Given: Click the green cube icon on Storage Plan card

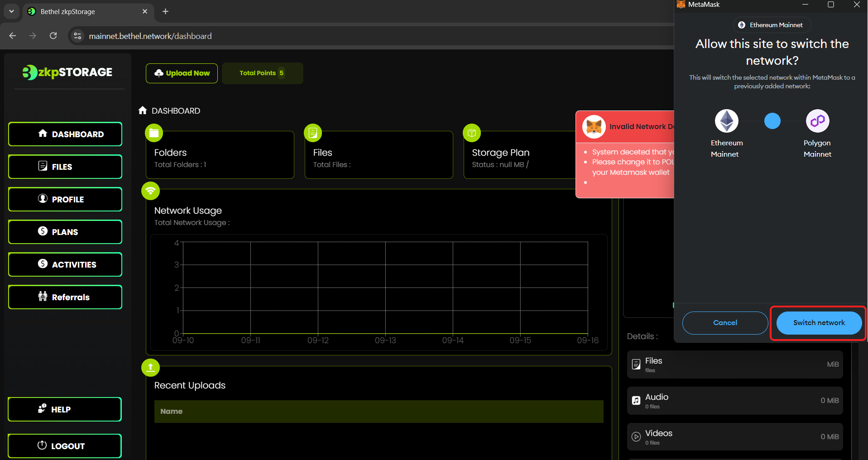Looking at the screenshot, I should click(x=472, y=133).
